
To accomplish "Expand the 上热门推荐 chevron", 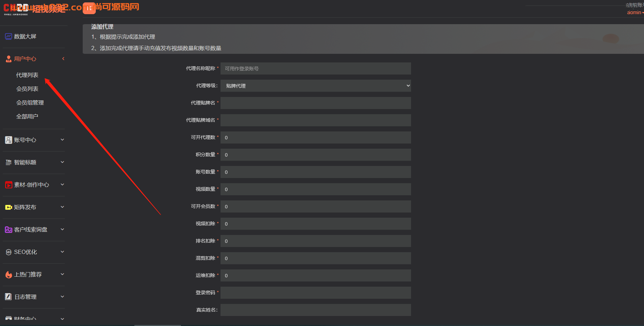I will tap(62, 274).
